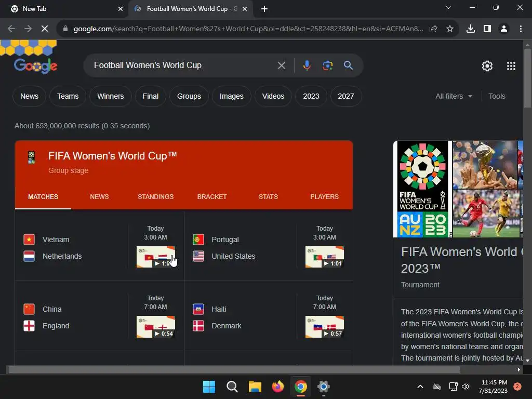
Task: Open the FIFA AU NZ 2023 logo image
Action: 423,189
